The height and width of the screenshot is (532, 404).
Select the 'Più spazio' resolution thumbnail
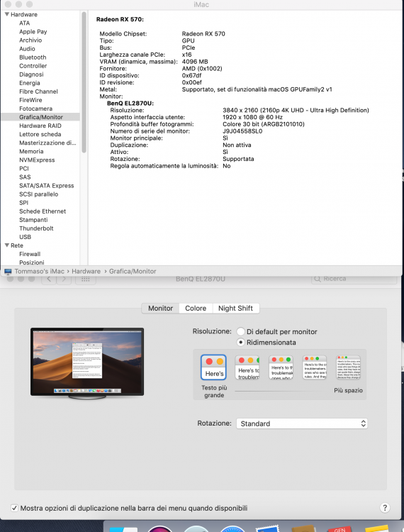pos(349,367)
